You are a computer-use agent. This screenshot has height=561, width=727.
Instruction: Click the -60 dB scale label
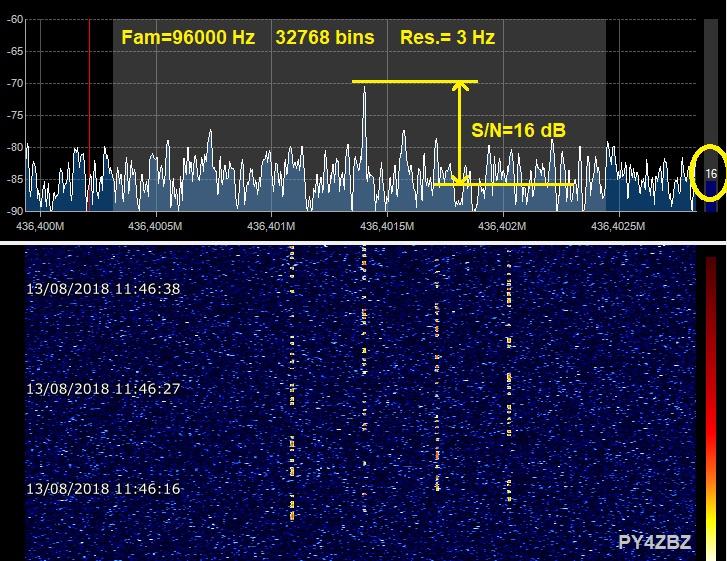(15, 19)
